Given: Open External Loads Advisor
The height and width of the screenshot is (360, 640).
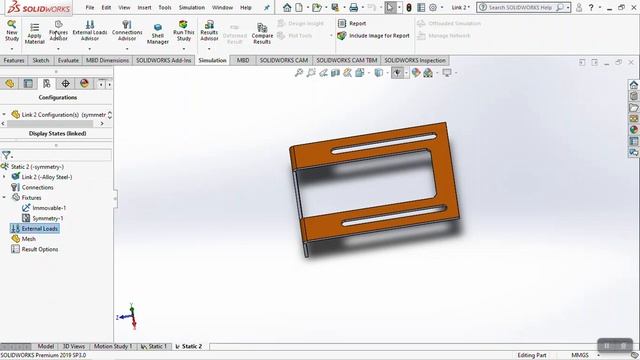Looking at the screenshot, I should click(x=90, y=31).
